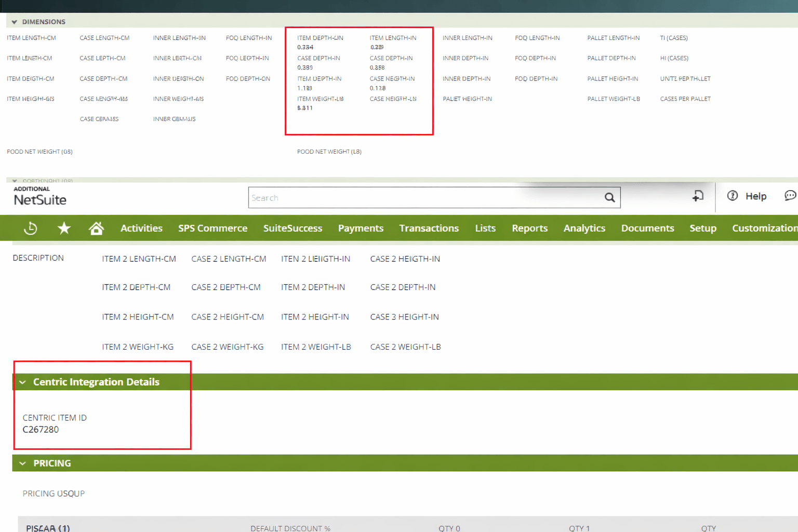This screenshot has height=532, width=798.
Task: Open the Feedback speech bubble icon
Action: click(790, 196)
